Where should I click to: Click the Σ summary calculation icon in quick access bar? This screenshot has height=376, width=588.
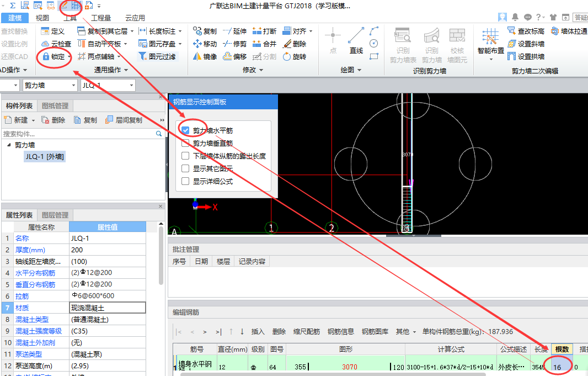click(12, 6)
